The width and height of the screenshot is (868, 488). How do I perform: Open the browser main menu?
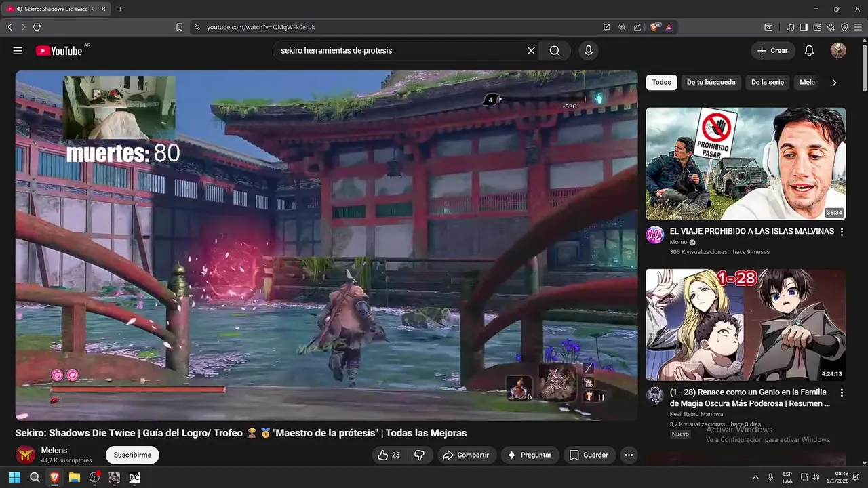pos(858,27)
